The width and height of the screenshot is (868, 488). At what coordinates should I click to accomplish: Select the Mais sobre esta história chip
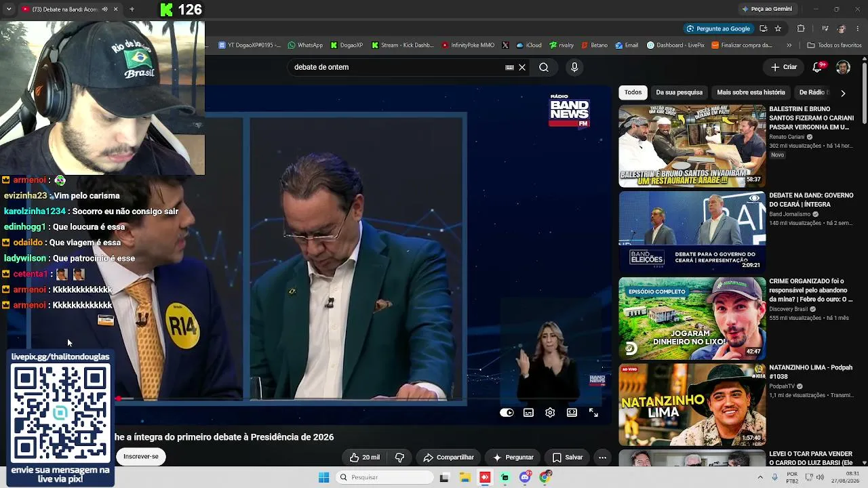pos(751,92)
